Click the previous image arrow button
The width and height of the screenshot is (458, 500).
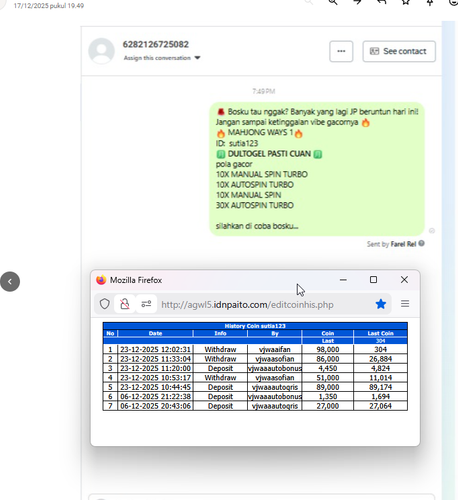[x=10, y=282]
